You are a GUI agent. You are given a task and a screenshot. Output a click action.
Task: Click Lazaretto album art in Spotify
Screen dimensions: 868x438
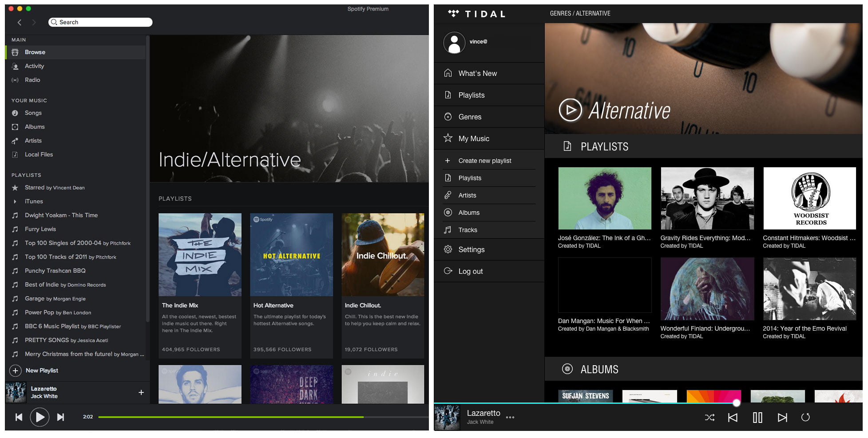coord(16,392)
